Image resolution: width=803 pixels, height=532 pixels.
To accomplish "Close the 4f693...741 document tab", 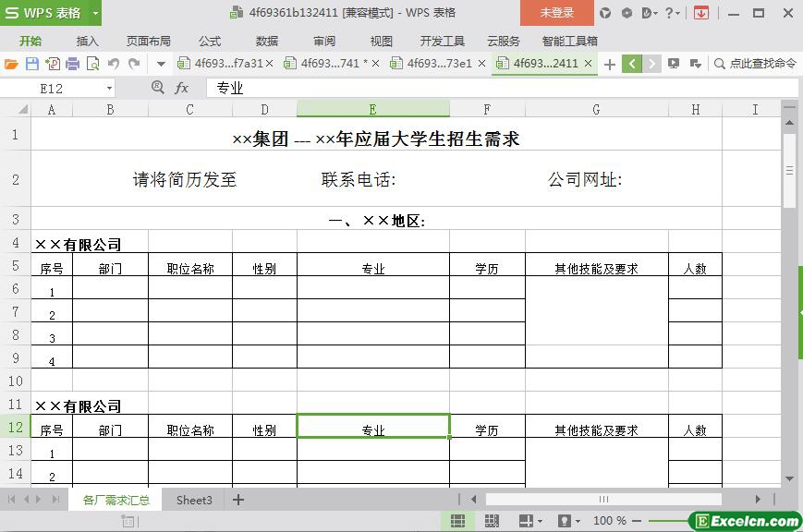I will pos(375,64).
